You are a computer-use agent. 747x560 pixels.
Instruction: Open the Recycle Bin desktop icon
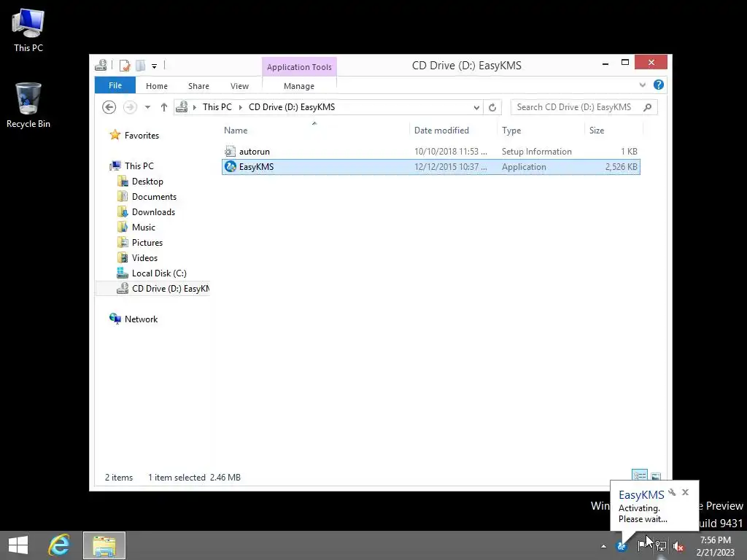tap(28, 106)
